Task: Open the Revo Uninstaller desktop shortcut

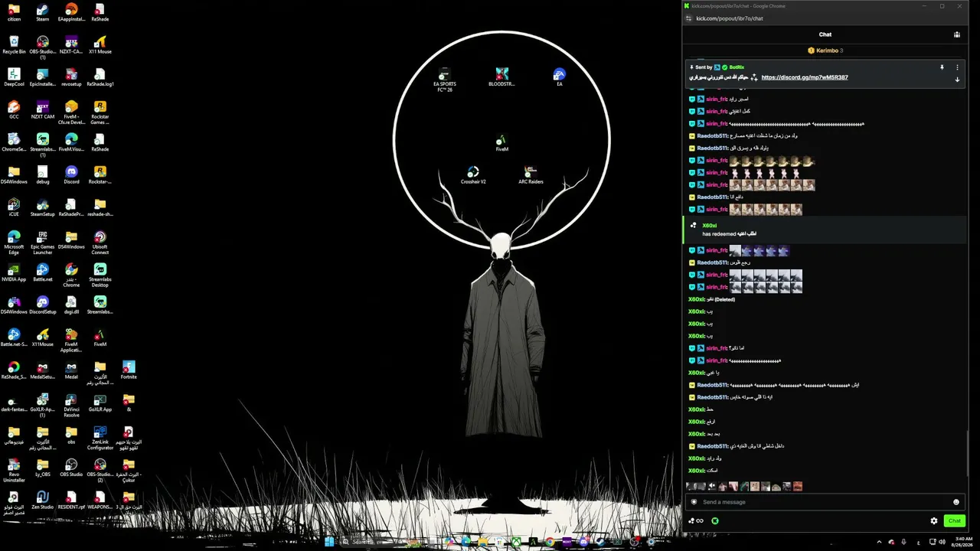Action: point(14,471)
